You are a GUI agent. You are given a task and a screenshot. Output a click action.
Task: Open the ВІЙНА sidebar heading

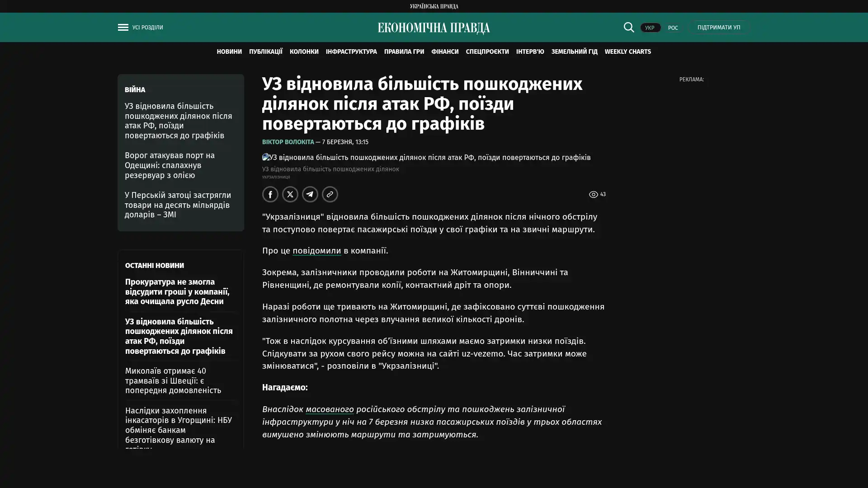coord(135,89)
